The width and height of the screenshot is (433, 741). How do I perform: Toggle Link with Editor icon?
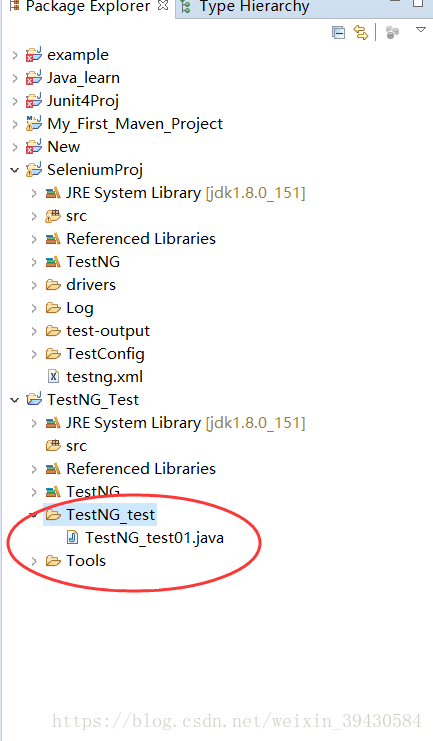pyautogui.click(x=361, y=33)
